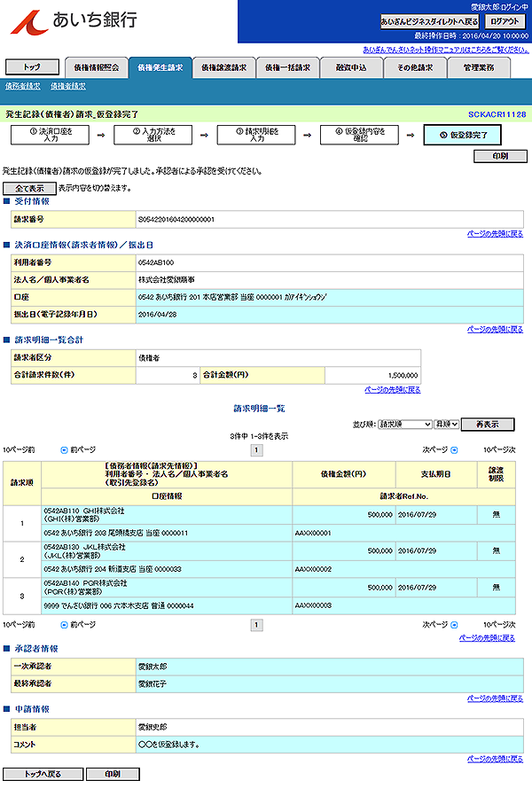Click トップへ戻る button at bottom

click(43, 774)
